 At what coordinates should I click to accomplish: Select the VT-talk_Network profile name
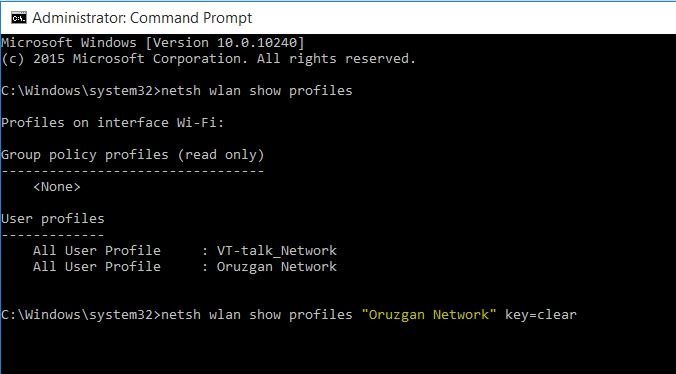276,251
